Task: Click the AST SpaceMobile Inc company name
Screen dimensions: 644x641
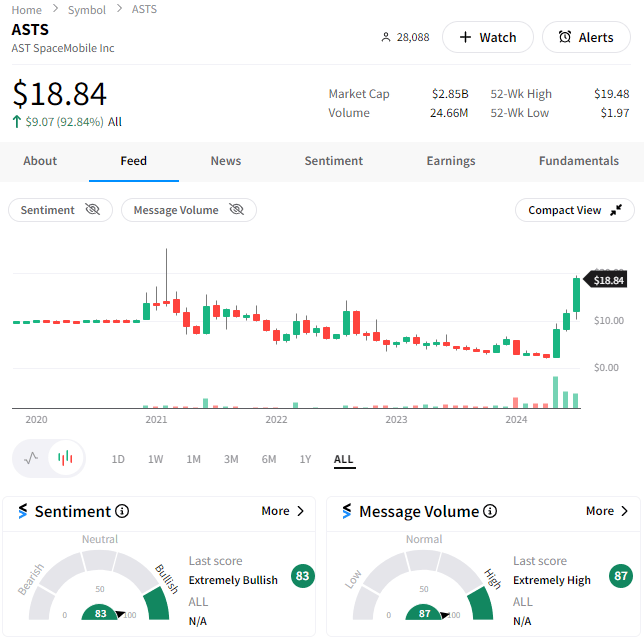Action: tap(63, 48)
